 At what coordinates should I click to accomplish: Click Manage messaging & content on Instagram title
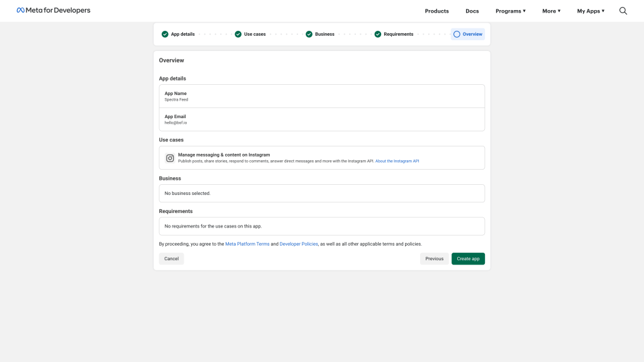coord(224,155)
